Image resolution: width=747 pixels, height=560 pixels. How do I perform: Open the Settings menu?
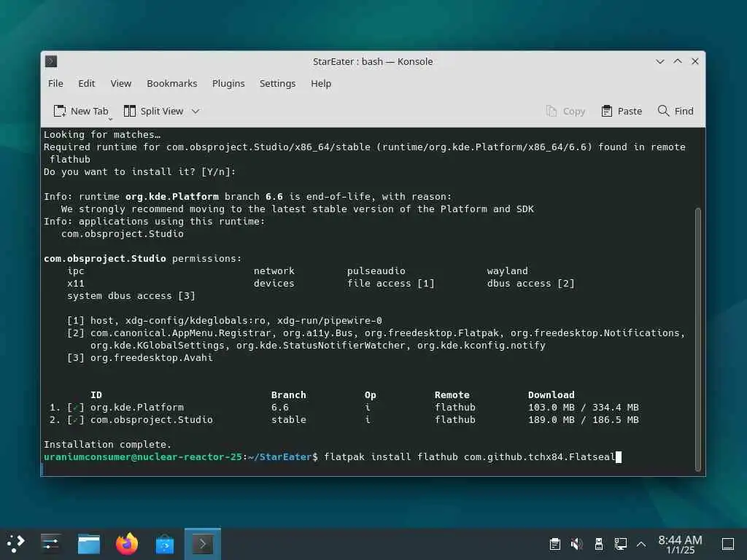point(277,83)
